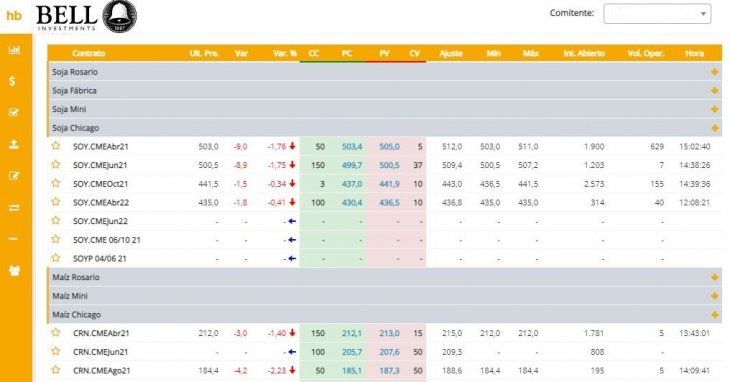The image size is (730, 382).
Task: Open the three dots sidebar icon
Action: point(14,239)
